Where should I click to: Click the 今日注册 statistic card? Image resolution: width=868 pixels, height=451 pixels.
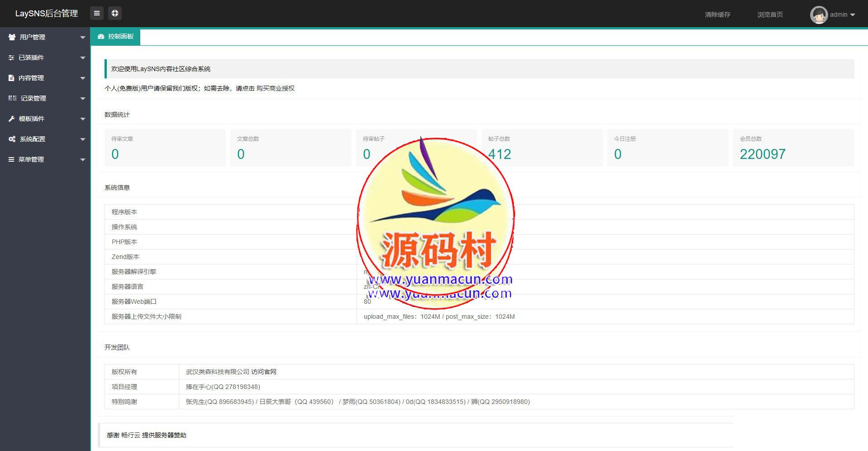coord(668,148)
